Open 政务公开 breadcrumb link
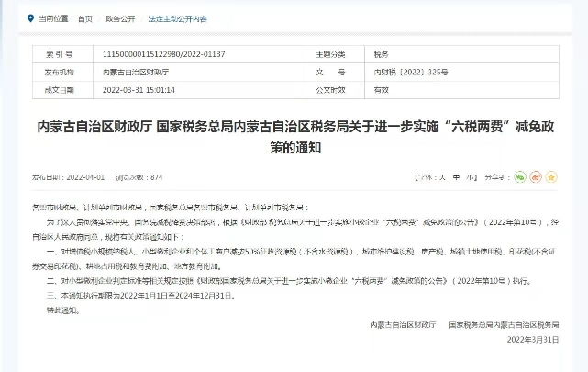Viewport: 588px width, 372px height. (x=118, y=18)
